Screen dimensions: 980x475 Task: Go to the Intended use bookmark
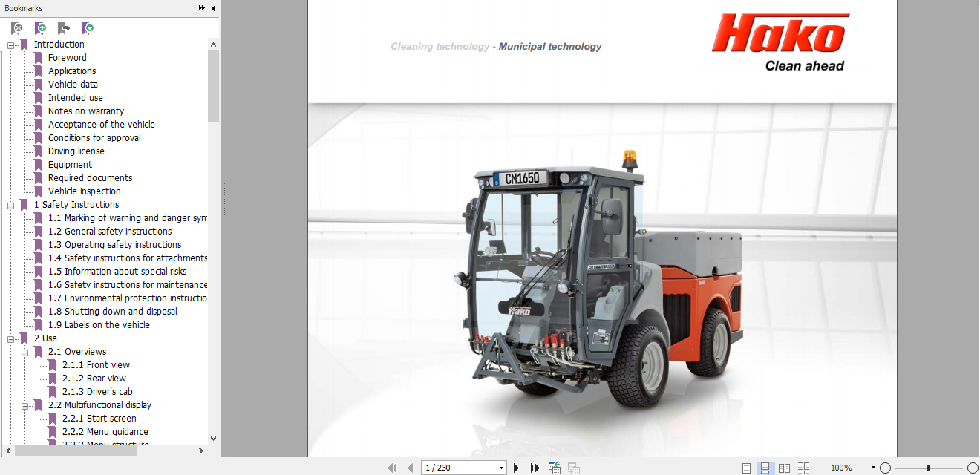point(76,98)
